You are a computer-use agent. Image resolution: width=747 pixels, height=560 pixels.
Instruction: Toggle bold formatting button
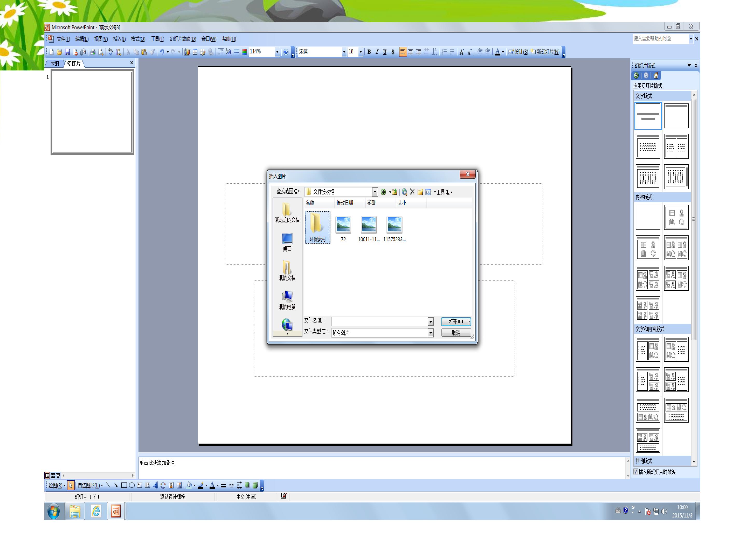click(x=369, y=52)
